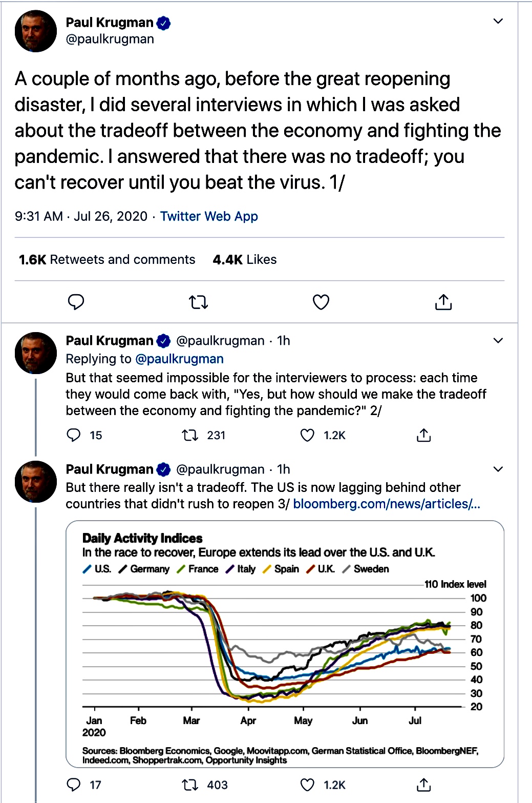Image resolution: width=532 pixels, height=803 pixels.
Task: Click the Twitter Web App link
Action: click(x=209, y=216)
